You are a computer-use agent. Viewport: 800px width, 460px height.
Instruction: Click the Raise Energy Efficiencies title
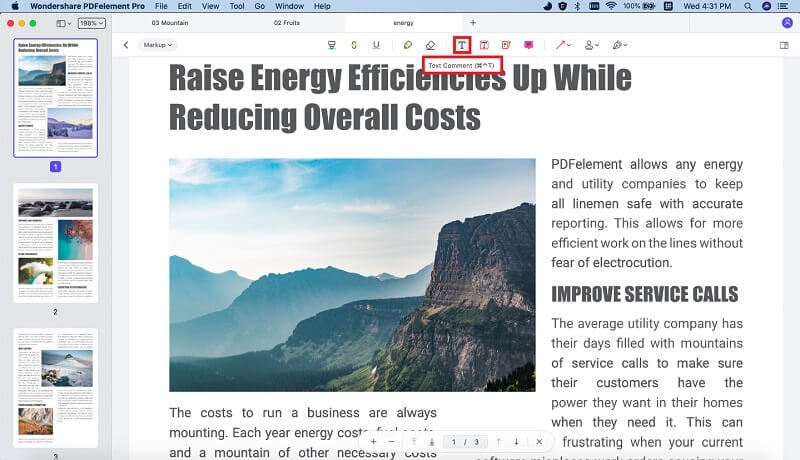click(401, 97)
